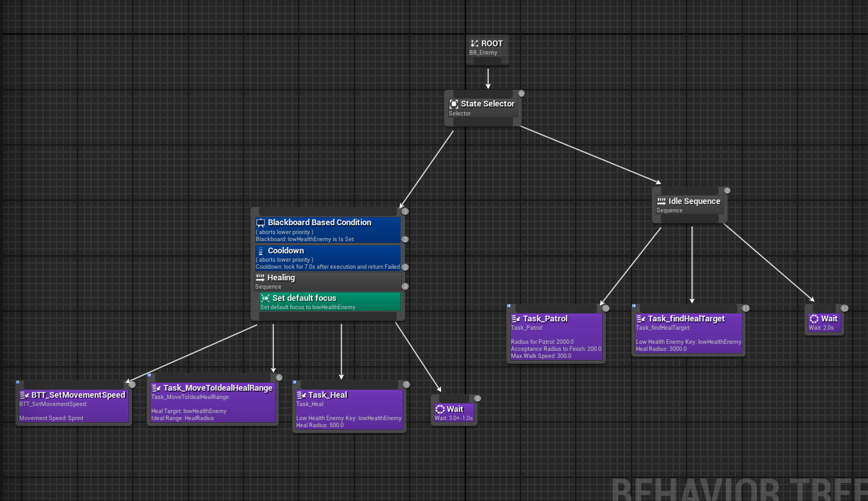This screenshot has width=868, height=501.
Task: Click the Task_Patrol task icon
Action: pyautogui.click(x=516, y=319)
